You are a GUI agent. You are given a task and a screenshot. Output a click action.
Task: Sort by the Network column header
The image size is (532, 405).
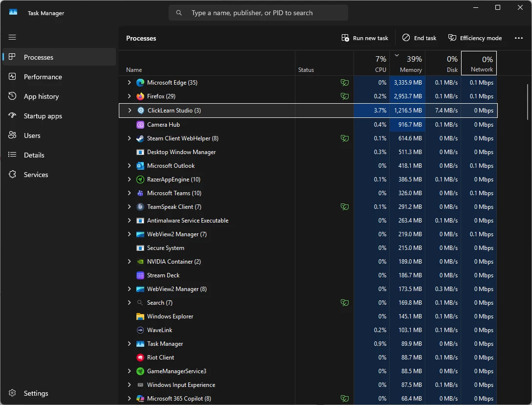click(479, 64)
